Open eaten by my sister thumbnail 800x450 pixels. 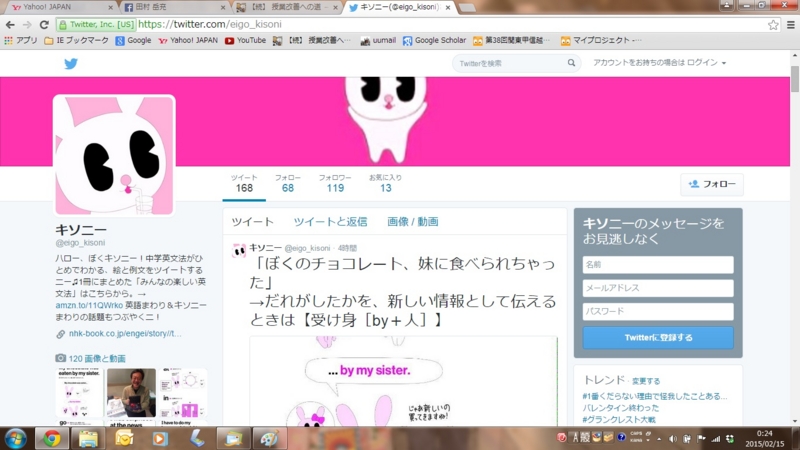click(x=79, y=393)
